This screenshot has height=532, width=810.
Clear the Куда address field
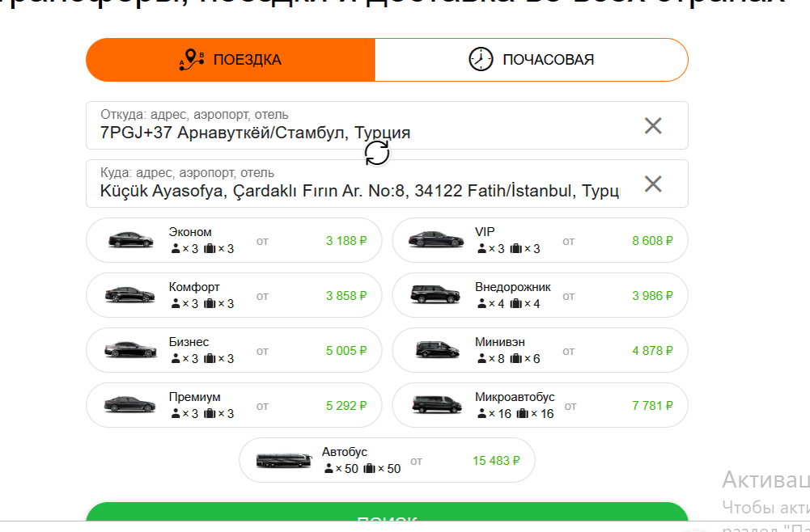click(x=653, y=184)
